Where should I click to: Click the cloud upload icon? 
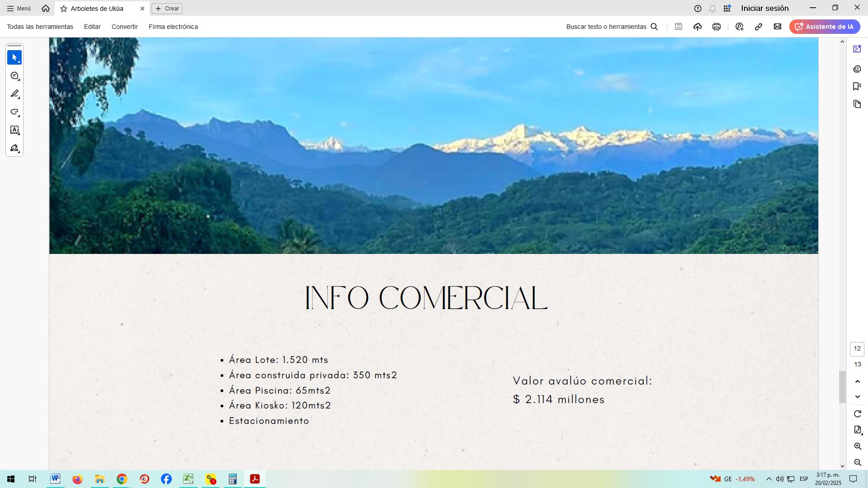tap(698, 27)
